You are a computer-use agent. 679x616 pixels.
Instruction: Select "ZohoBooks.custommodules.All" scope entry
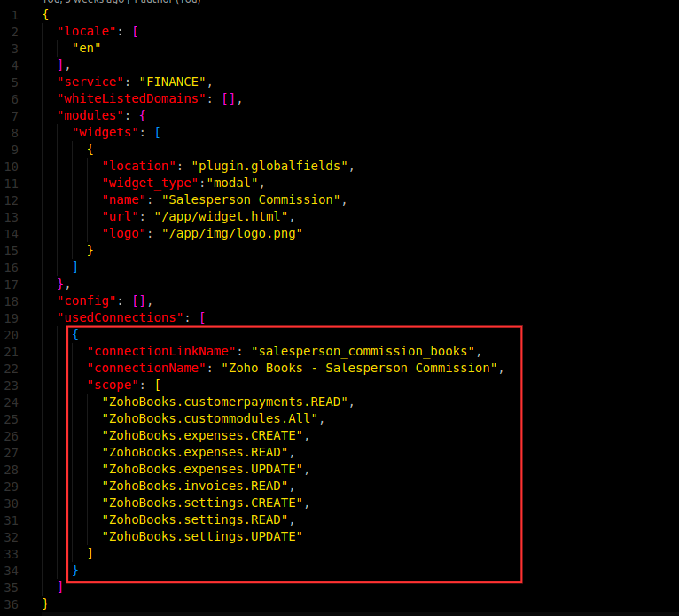[210, 419]
